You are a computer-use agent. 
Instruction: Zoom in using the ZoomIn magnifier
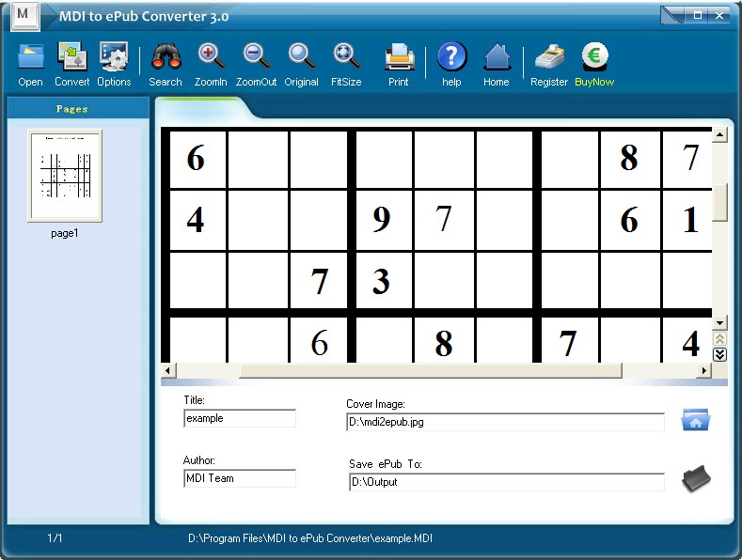click(x=211, y=58)
